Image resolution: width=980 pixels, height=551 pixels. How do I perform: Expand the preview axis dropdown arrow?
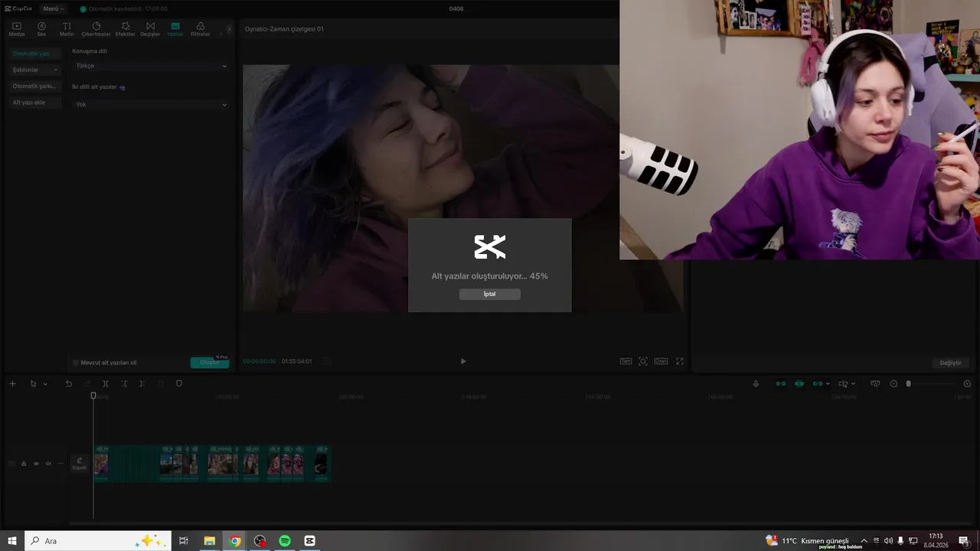point(853,384)
